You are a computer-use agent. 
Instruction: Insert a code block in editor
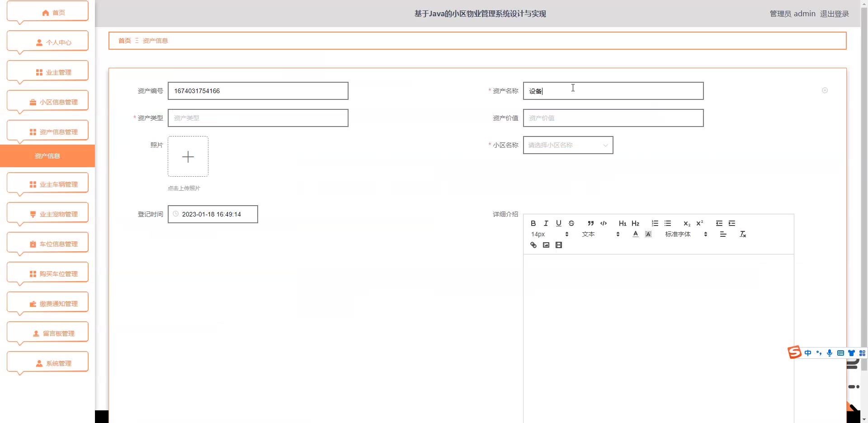[604, 223]
